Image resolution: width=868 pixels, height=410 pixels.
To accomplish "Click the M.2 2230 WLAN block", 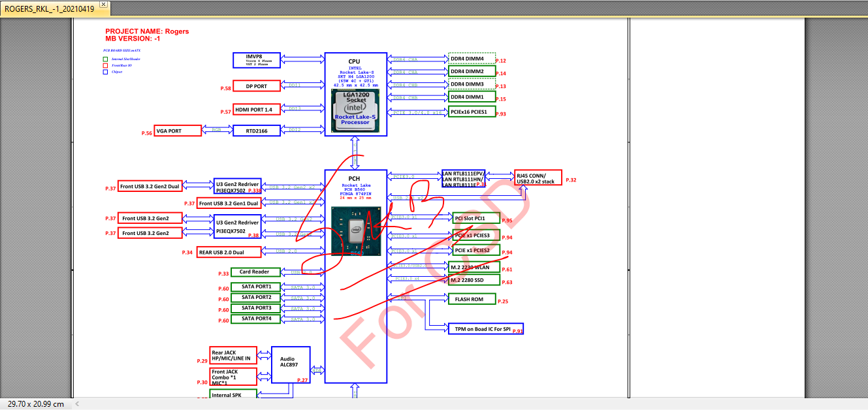I will pyautogui.click(x=474, y=267).
